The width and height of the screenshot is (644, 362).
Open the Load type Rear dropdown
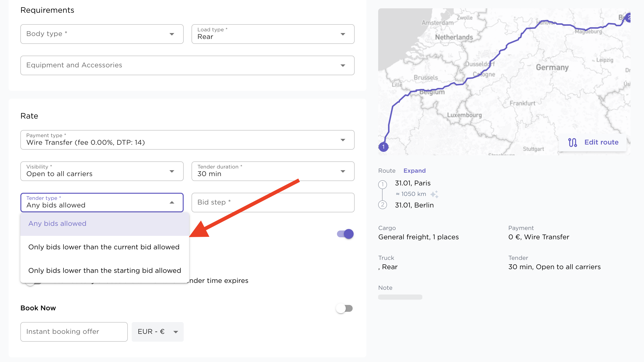click(x=273, y=34)
